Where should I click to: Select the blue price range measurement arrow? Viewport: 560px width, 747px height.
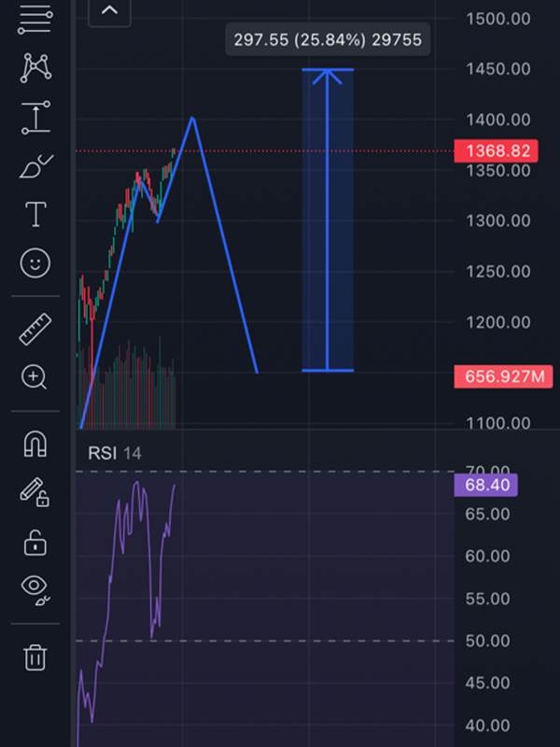point(328,220)
